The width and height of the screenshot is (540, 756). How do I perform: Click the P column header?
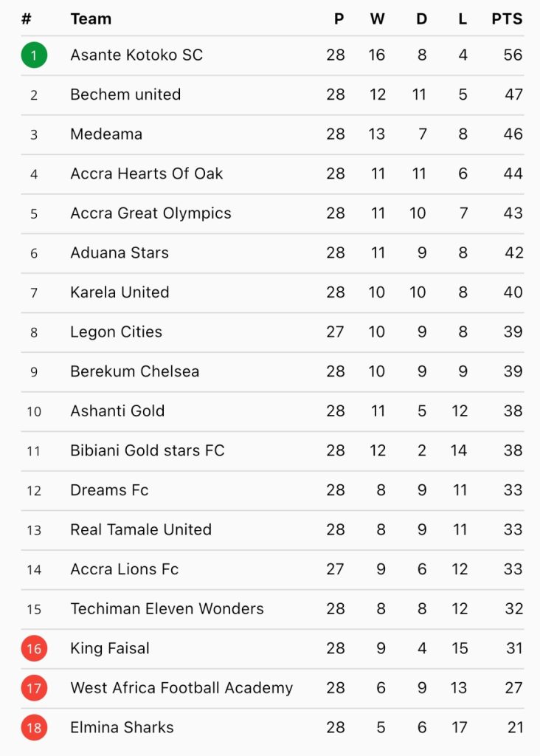pos(339,18)
